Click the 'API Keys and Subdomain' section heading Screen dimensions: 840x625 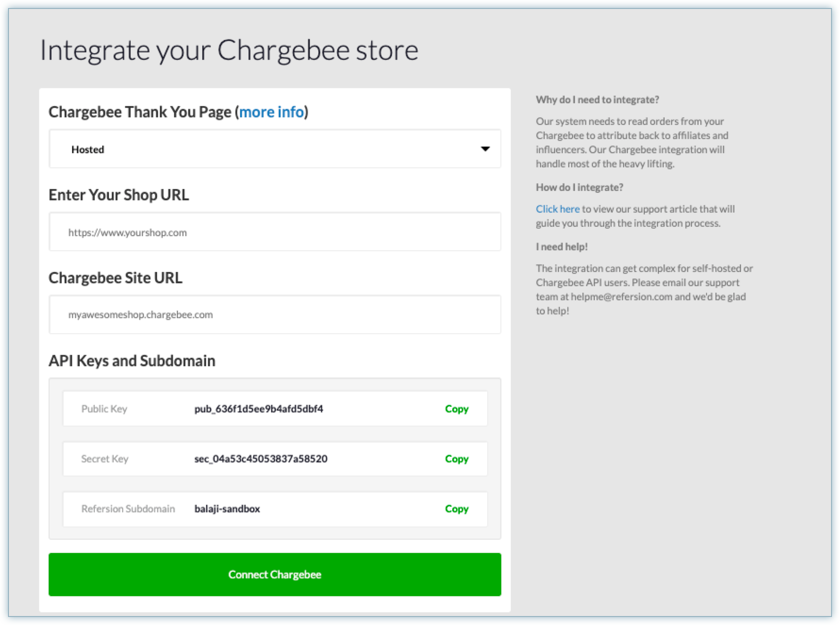pyautogui.click(x=132, y=361)
